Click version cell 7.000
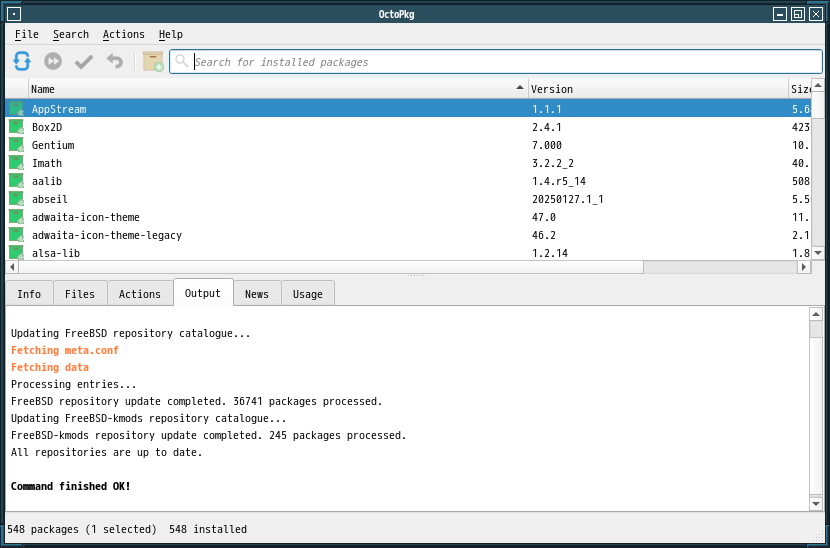This screenshot has height=548, width=830. pyautogui.click(x=547, y=145)
